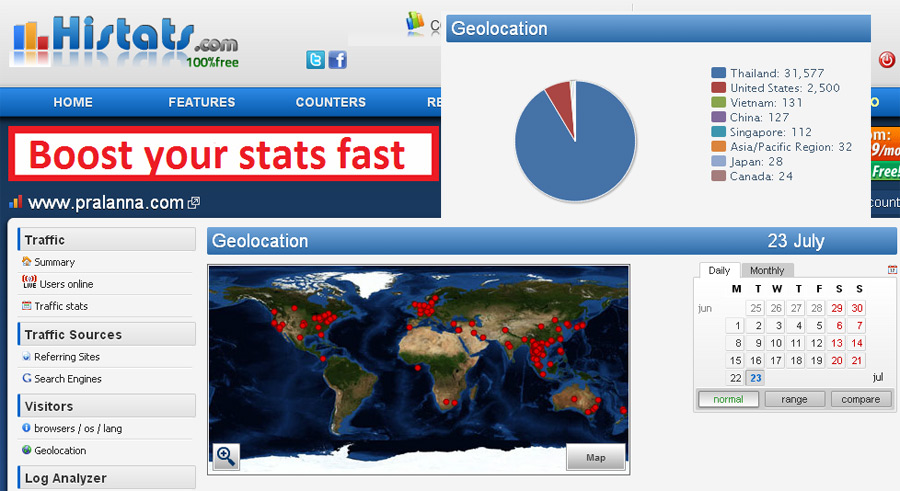Screen dimensions: 900x491
Task: Open FEATURES in navigation bar
Action: (x=201, y=102)
